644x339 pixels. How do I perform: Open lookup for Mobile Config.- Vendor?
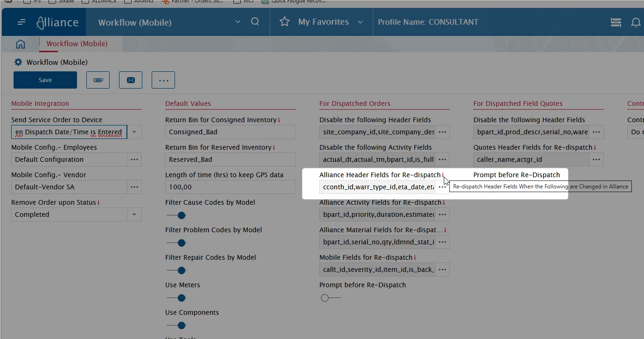click(134, 187)
